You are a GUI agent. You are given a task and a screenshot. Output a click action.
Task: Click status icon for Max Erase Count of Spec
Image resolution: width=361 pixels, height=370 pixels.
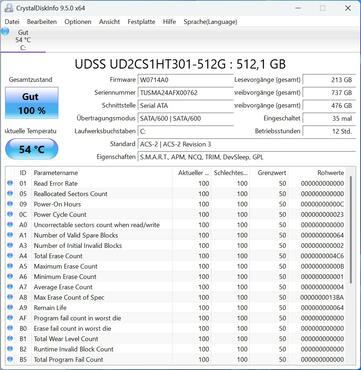pyautogui.click(x=10, y=297)
